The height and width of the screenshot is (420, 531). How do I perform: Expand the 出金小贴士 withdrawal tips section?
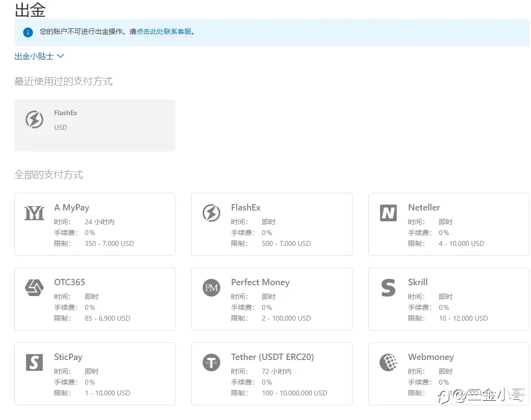coord(39,56)
